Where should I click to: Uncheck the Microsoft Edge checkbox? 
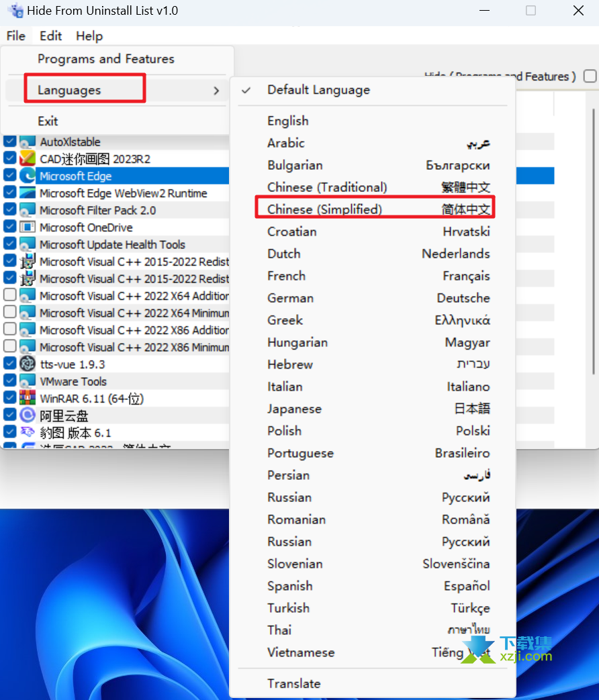[10, 175]
